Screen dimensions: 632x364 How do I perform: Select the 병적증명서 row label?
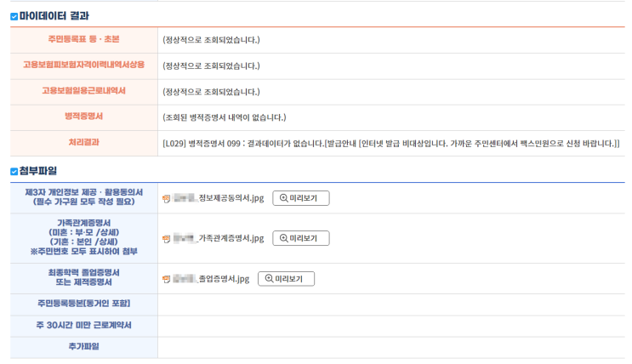pyautogui.click(x=83, y=117)
